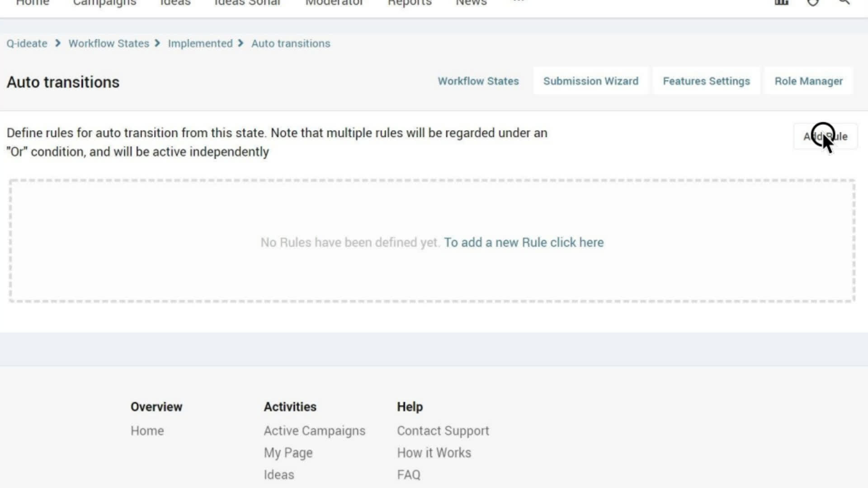Open the How it Works footer link

pos(434,453)
